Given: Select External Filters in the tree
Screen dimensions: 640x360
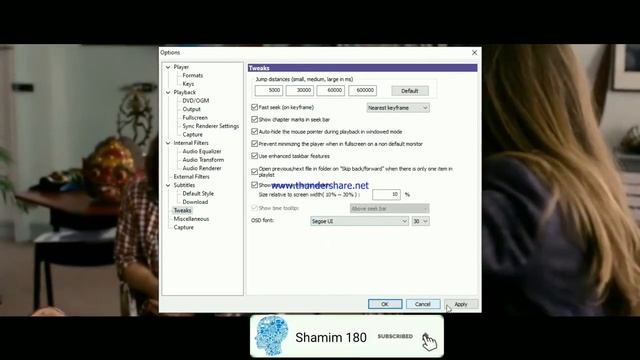Looking at the screenshot, I should 191,177.
